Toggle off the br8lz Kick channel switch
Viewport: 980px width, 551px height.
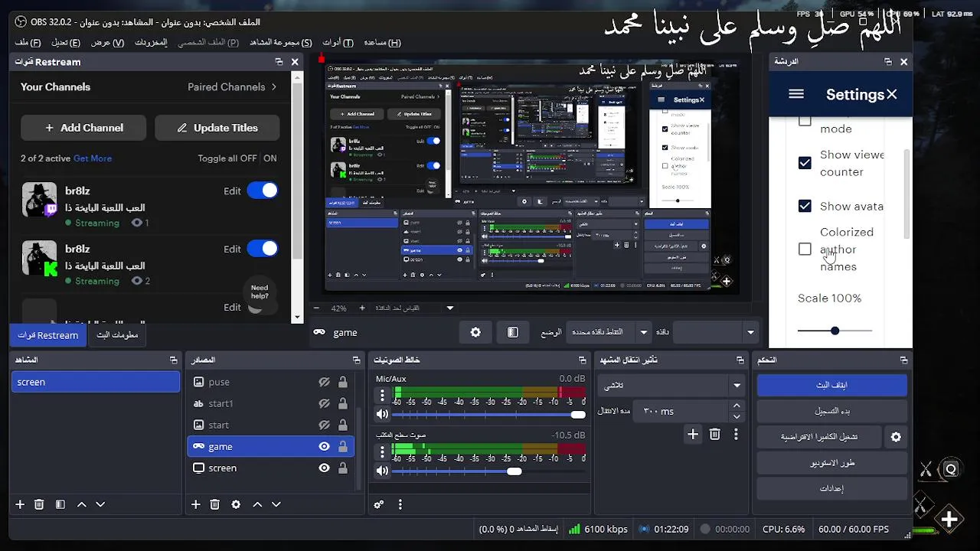[x=262, y=249]
